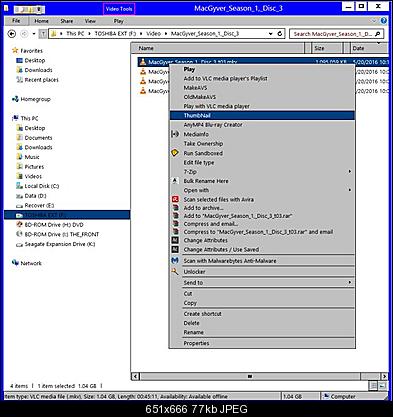
Task: Expand the ribbon with the chevron
Action: tap(374, 21)
